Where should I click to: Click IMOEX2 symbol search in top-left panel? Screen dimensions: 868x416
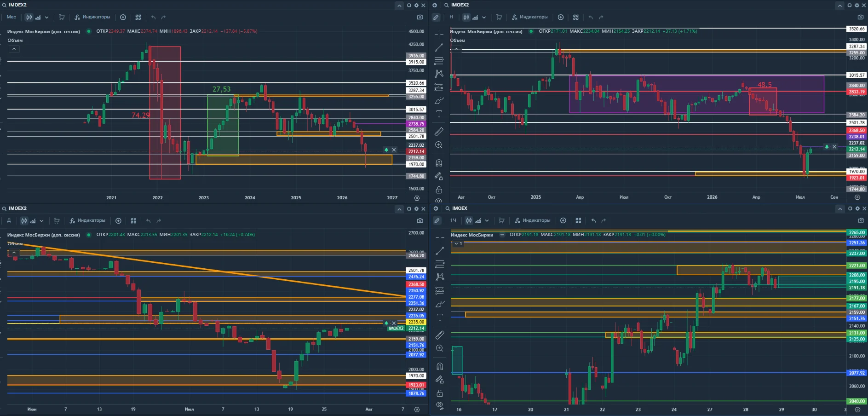click(14, 5)
